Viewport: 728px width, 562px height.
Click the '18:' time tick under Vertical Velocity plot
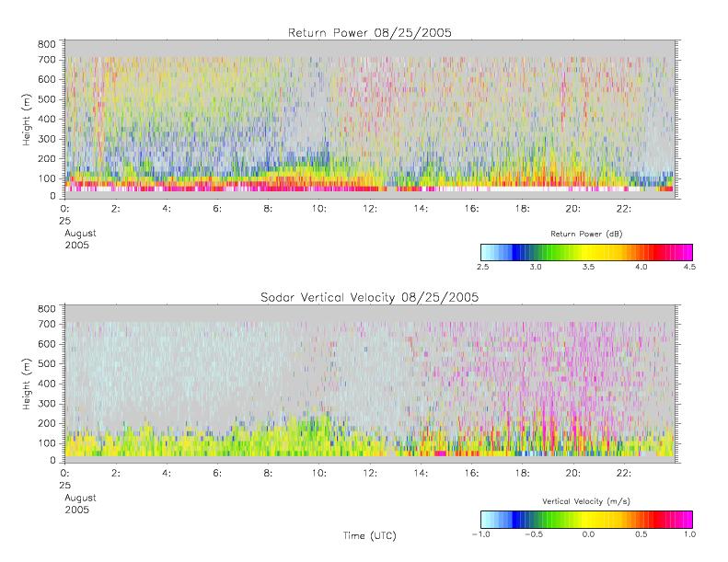click(x=523, y=474)
